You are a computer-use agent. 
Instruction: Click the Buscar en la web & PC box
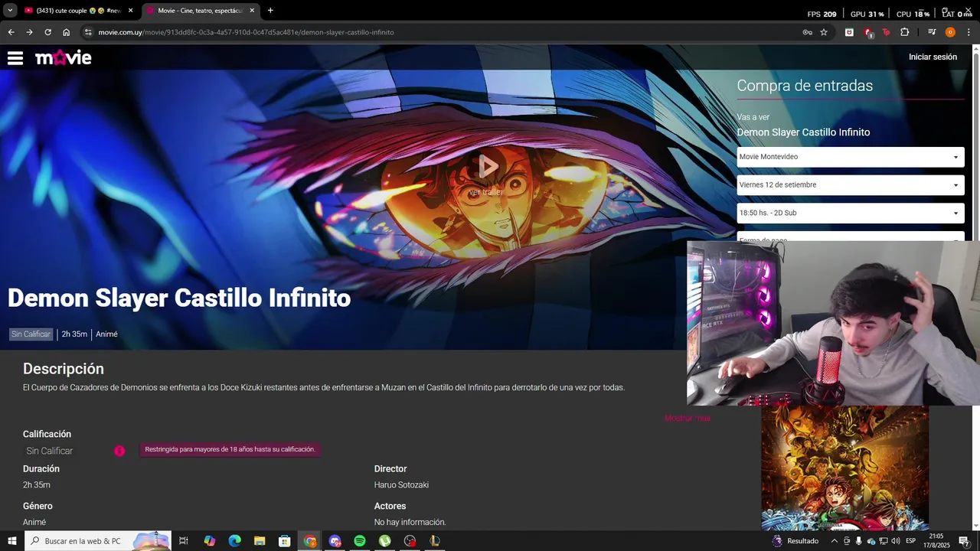98,541
